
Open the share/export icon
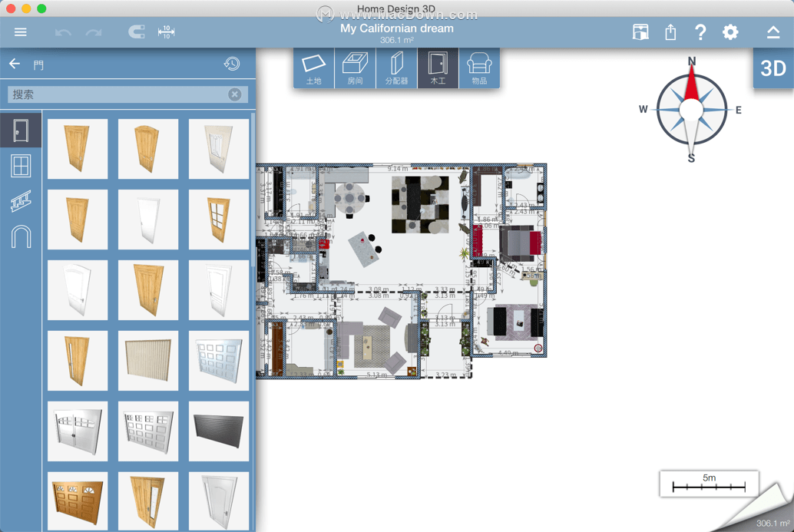670,32
